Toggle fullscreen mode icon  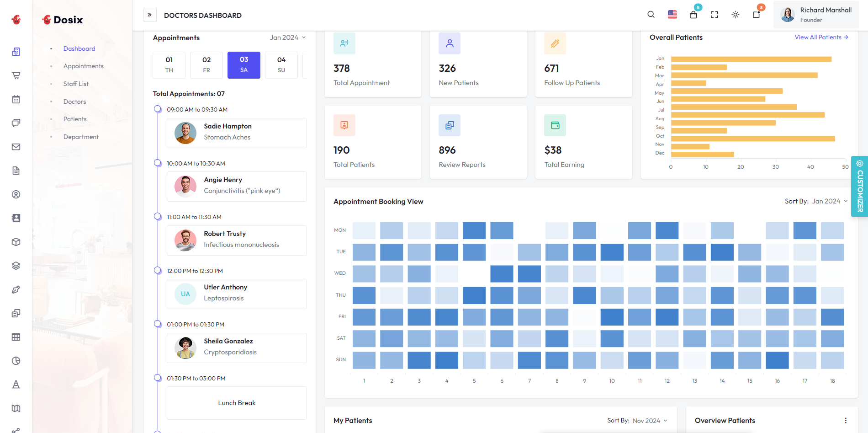pyautogui.click(x=715, y=15)
